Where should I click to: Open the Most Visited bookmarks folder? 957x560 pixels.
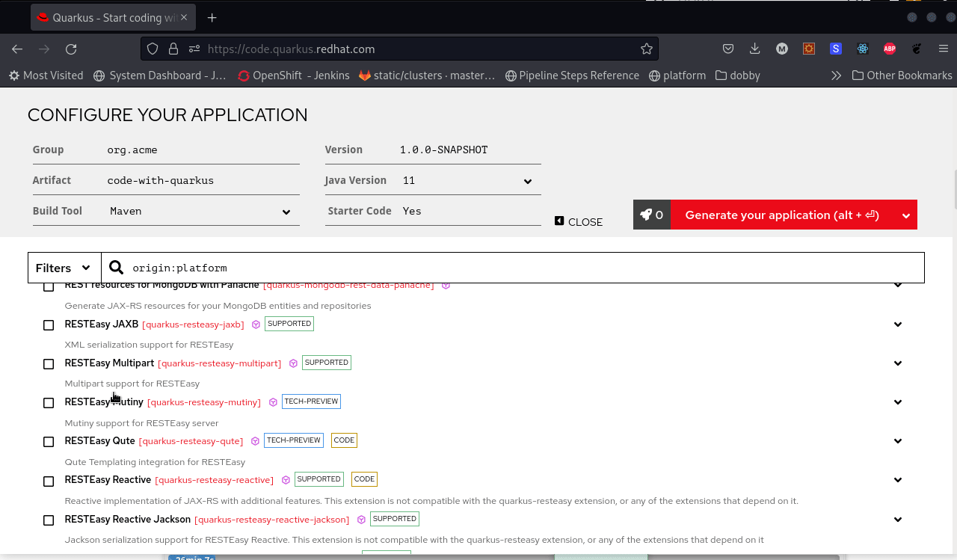click(x=46, y=76)
